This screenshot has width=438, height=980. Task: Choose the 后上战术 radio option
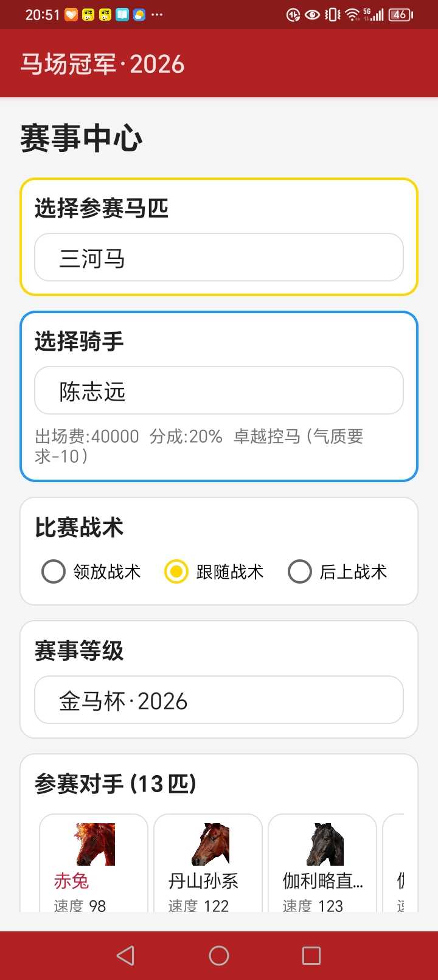click(x=300, y=571)
